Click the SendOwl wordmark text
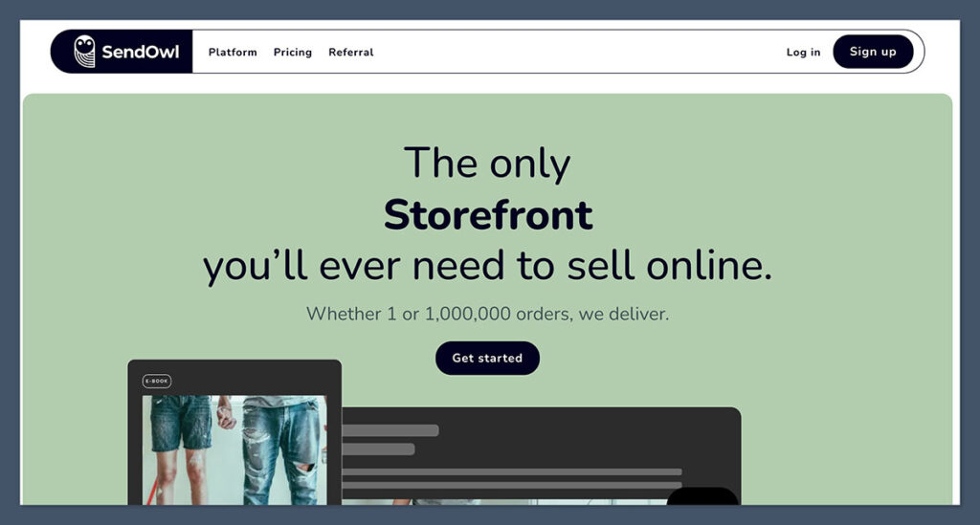 (x=140, y=52)
